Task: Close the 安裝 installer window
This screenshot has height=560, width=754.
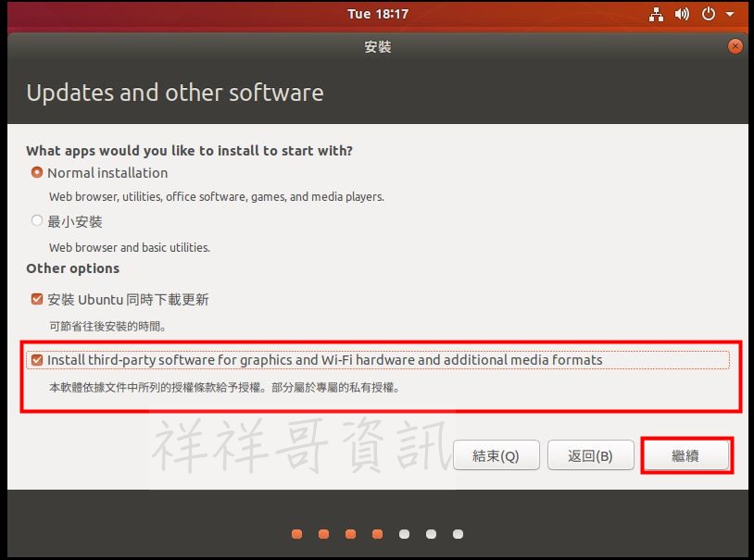Action: tap(735, 46)
